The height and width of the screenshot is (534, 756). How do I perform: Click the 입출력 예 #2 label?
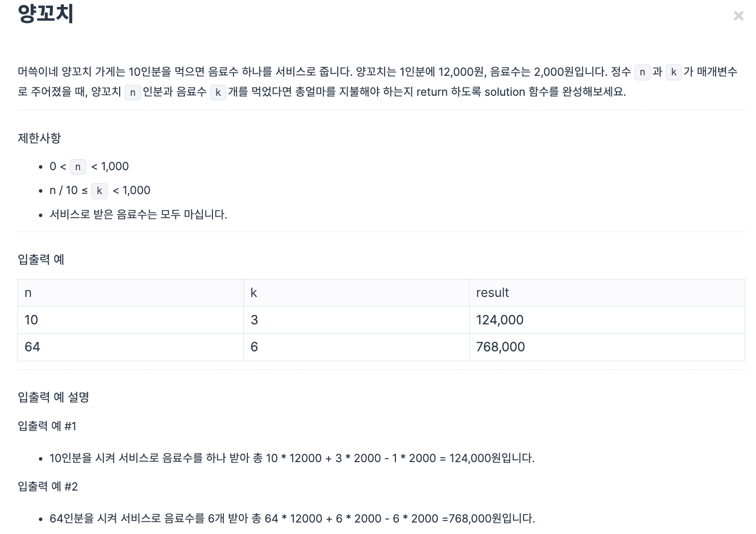48,487
